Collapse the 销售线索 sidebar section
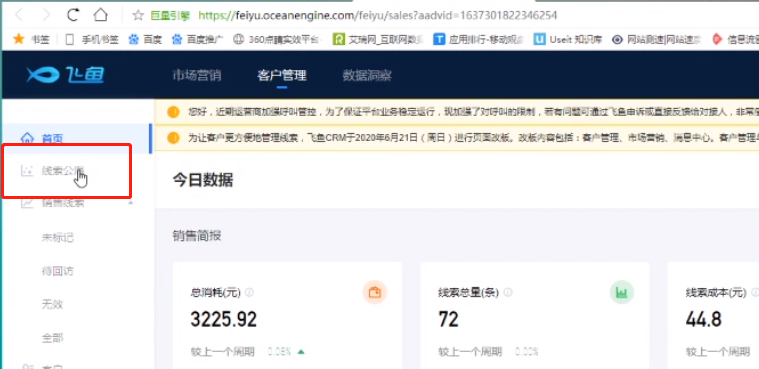 pyautogui.click(x=130, y=203)
